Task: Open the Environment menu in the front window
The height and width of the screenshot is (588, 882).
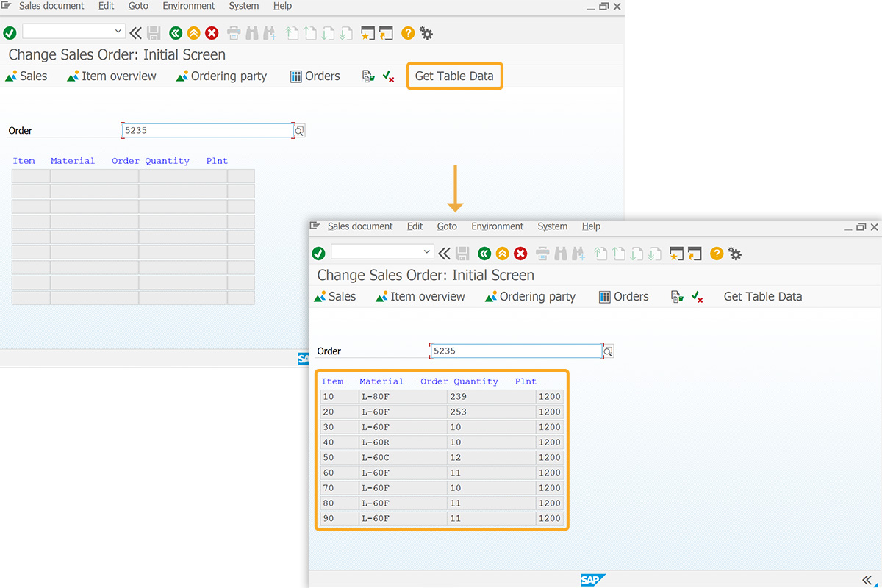Action: [498, 226]
